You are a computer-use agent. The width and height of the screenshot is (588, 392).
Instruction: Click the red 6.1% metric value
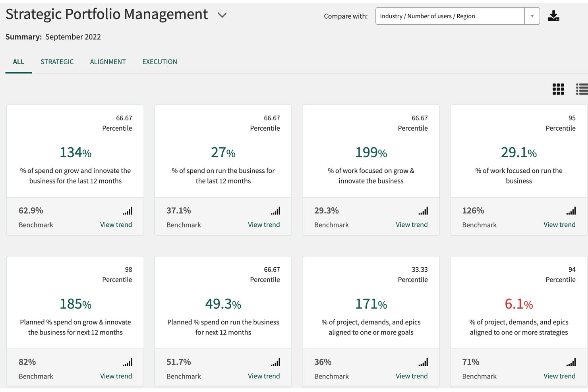[519, 304]
